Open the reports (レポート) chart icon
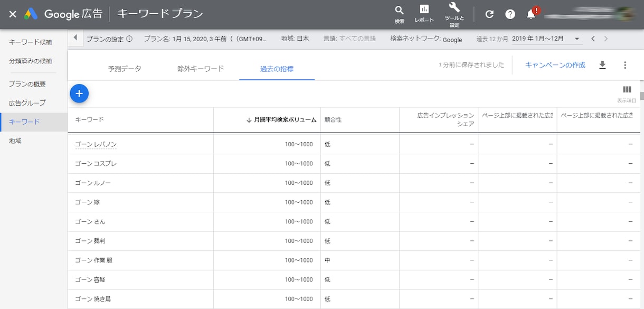The height and width of the screenshot is (309, 644). tap(424, 9)
